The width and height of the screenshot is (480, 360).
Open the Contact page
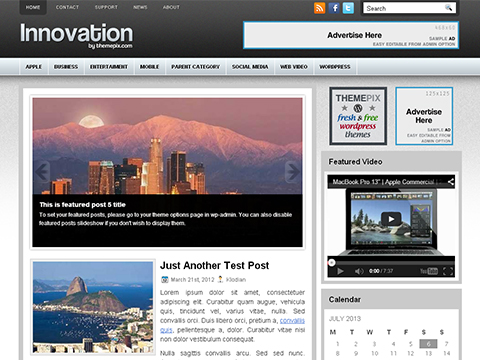pos(67,7)
